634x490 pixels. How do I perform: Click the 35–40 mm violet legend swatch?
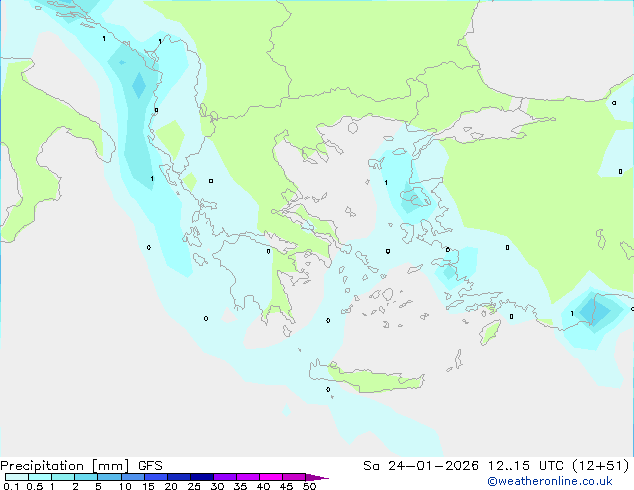tap(247, 477)
